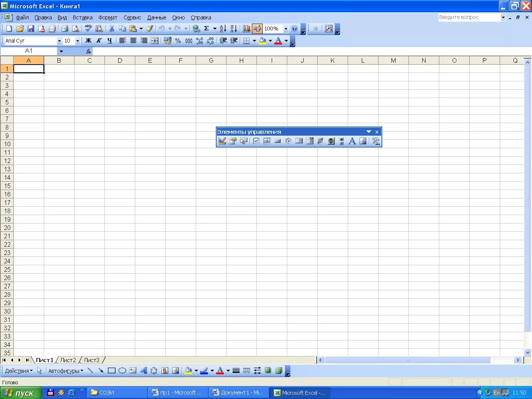Screen dimensions: 532x399
Task: Click the Copy icon
Action: coord(122,28)
